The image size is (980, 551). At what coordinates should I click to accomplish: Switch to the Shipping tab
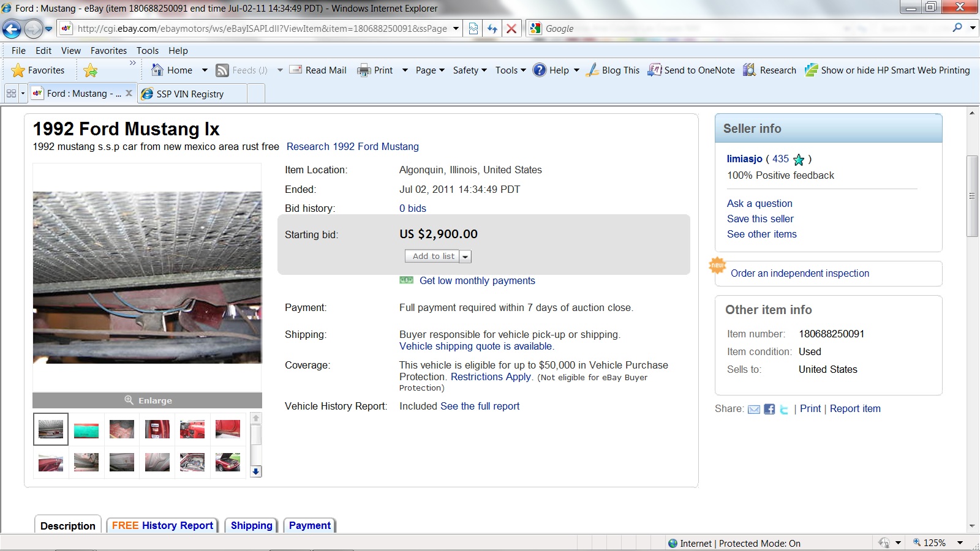click(x=251, y=525)
